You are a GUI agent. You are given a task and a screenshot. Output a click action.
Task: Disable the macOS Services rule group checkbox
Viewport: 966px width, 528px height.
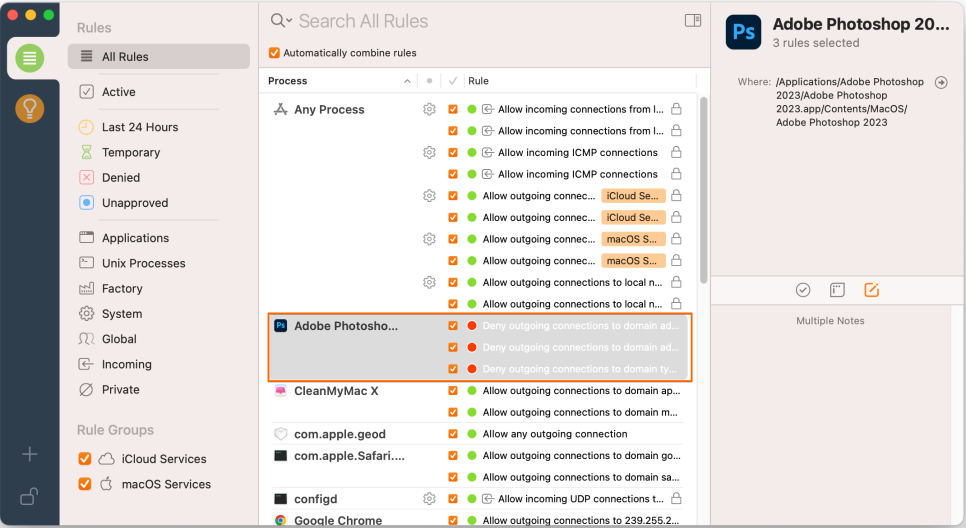click(x=85, y=484)
